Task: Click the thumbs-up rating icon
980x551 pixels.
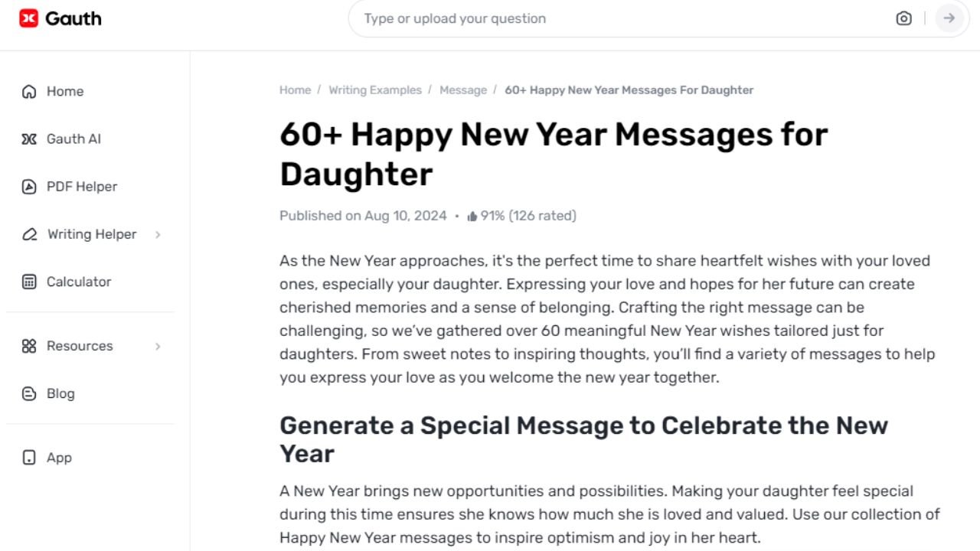Action: click(x=473, y=215)
